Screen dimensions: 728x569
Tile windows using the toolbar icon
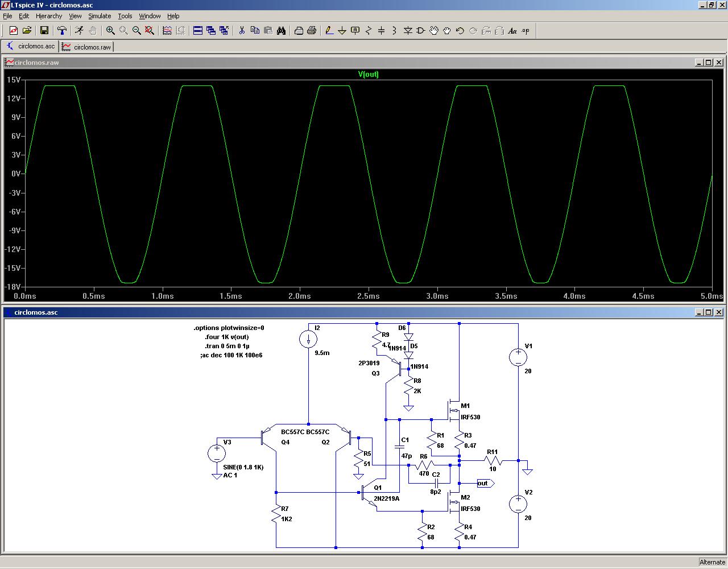pos(198,31)
